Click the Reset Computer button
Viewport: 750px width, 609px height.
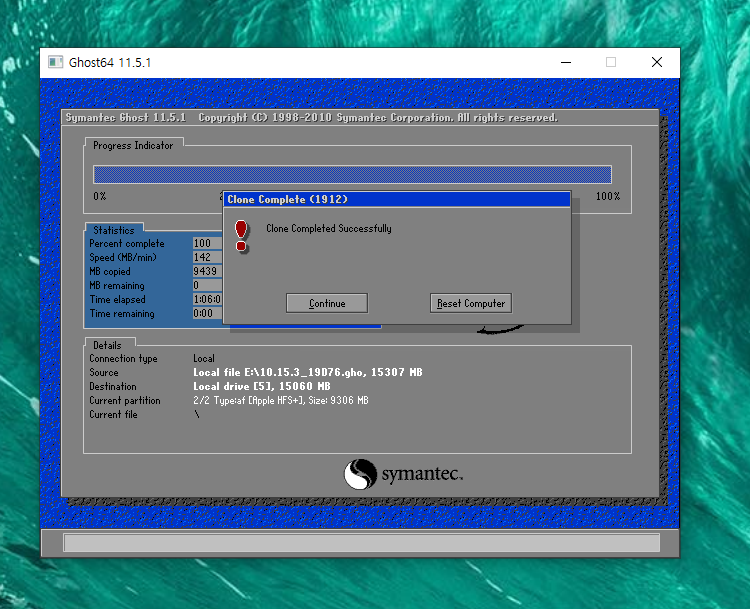(471, 303)
